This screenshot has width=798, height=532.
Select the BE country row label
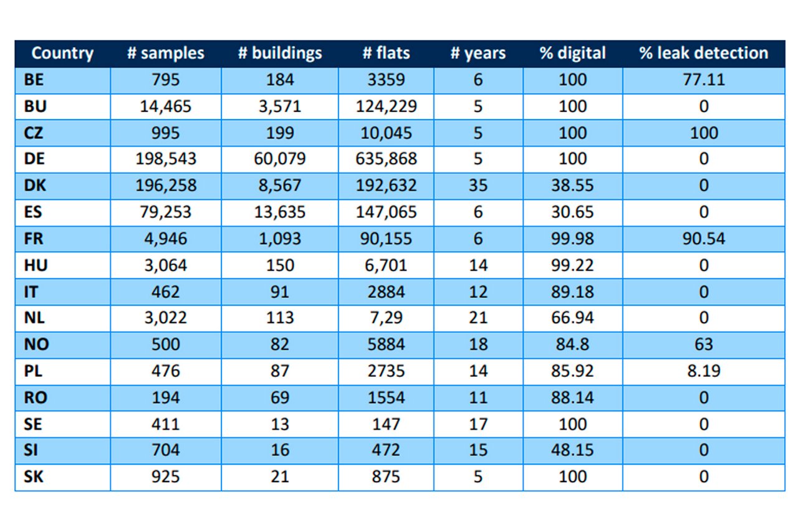coord(35,80)
